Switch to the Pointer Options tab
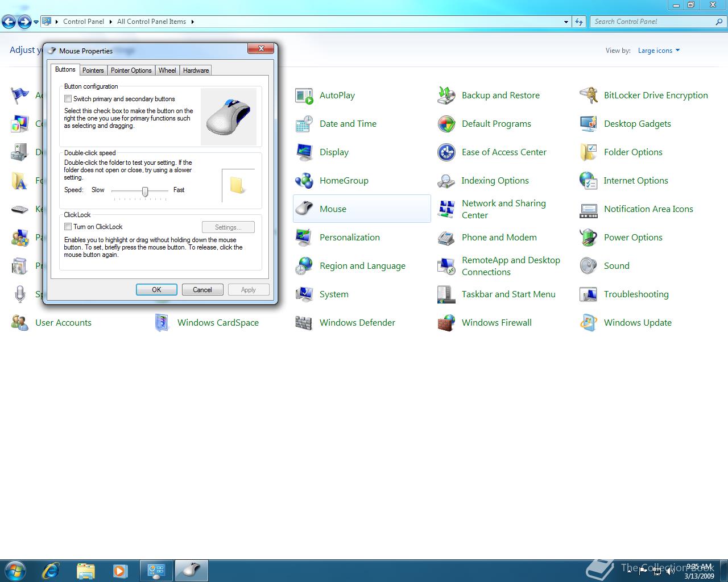This screenshot has height=582, width=728. point(131,70)
